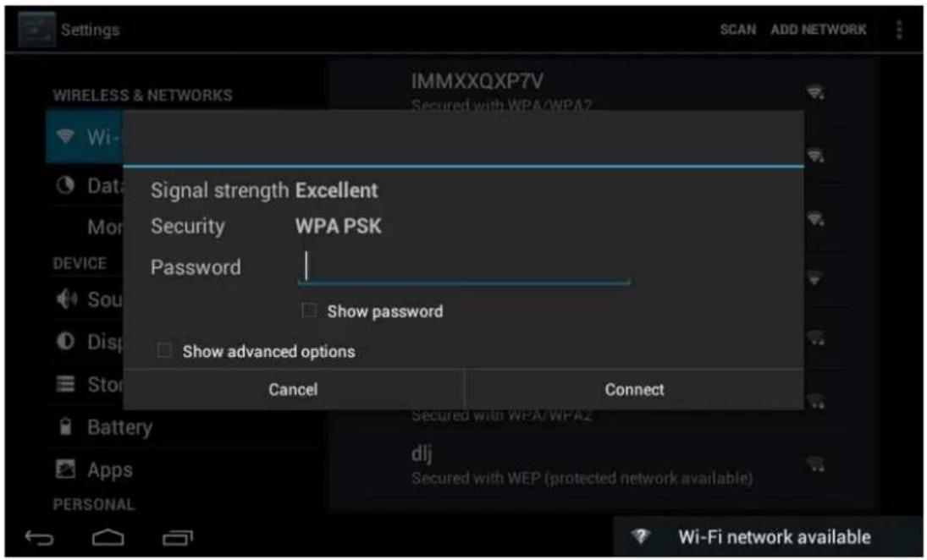Click the Connect button in dialog
The height and width of the screenshot is (560, 927).
point(634,389)
